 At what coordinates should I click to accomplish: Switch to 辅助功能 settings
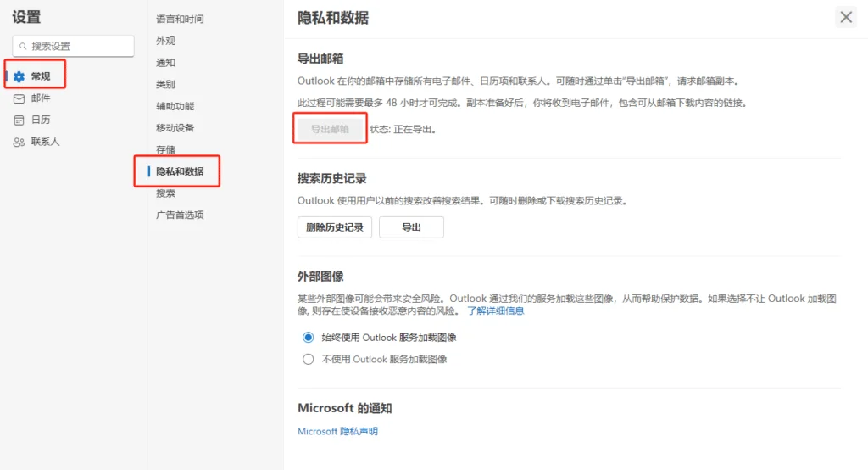175,106
